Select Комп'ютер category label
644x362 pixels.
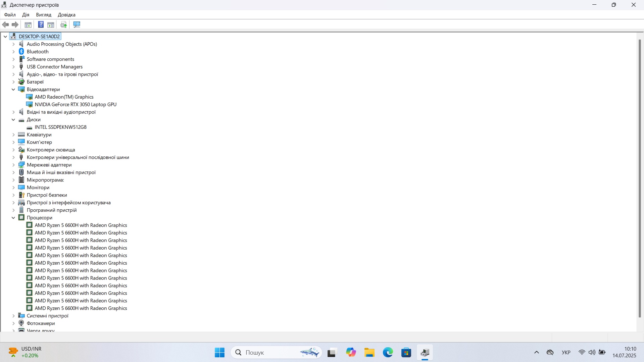39,142
